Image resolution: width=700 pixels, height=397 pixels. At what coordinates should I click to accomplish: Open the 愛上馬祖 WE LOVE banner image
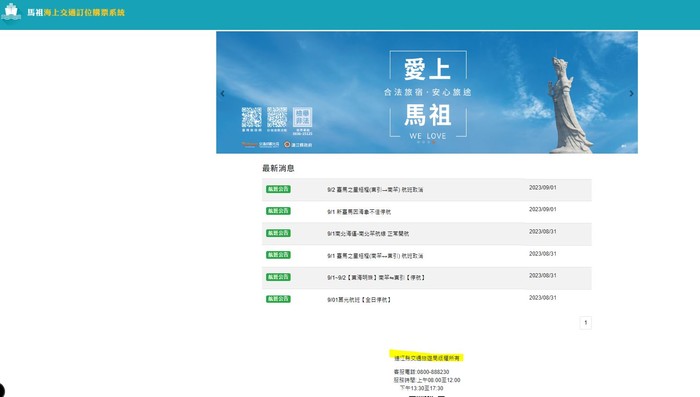coord(427,92)
